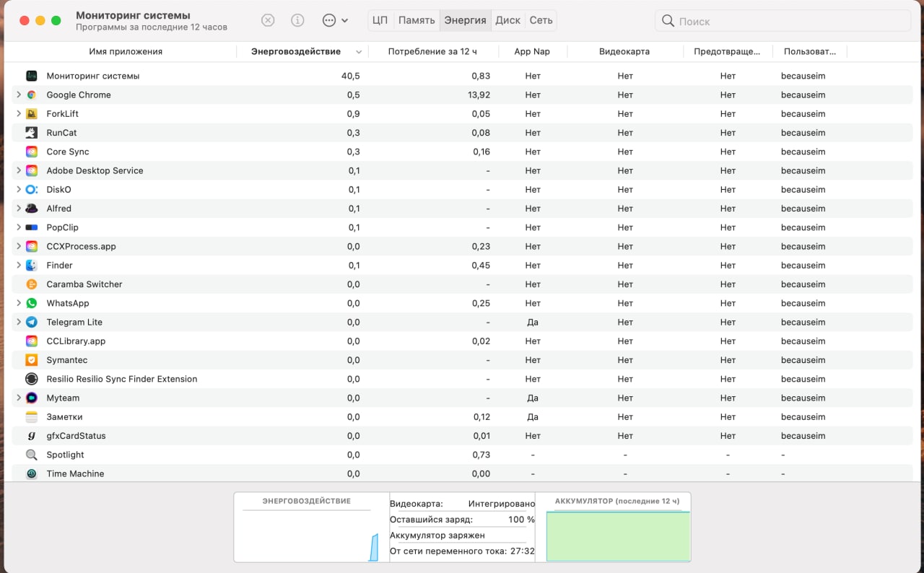Switch to the ЦП tab

tap(380, 20)
